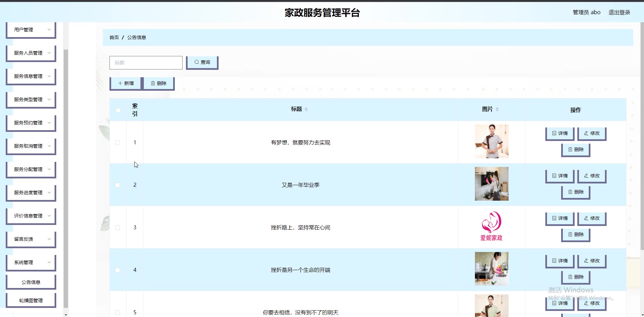This screenshot has height=317, width=644.
Task: Click 详情 document icon for row 有梦想，就要努力去实现
Action: click(554, 133)
